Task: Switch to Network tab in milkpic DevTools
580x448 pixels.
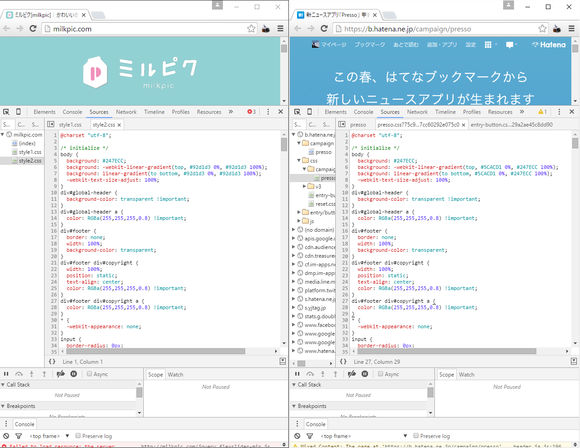Action: [126, 112]
